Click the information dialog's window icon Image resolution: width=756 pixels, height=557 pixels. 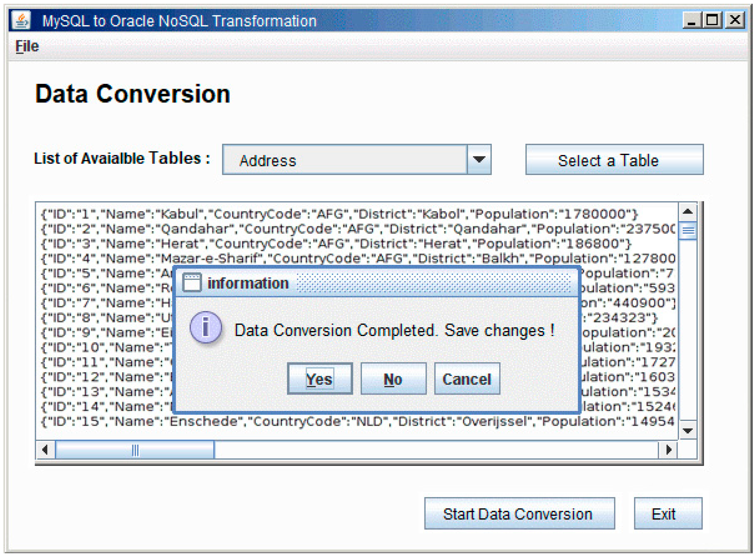(192, 282)
